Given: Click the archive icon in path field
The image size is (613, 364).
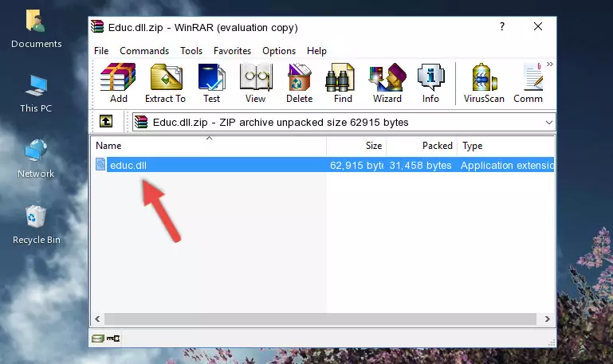Looking at the screenshot, I should tap(141, 122).
